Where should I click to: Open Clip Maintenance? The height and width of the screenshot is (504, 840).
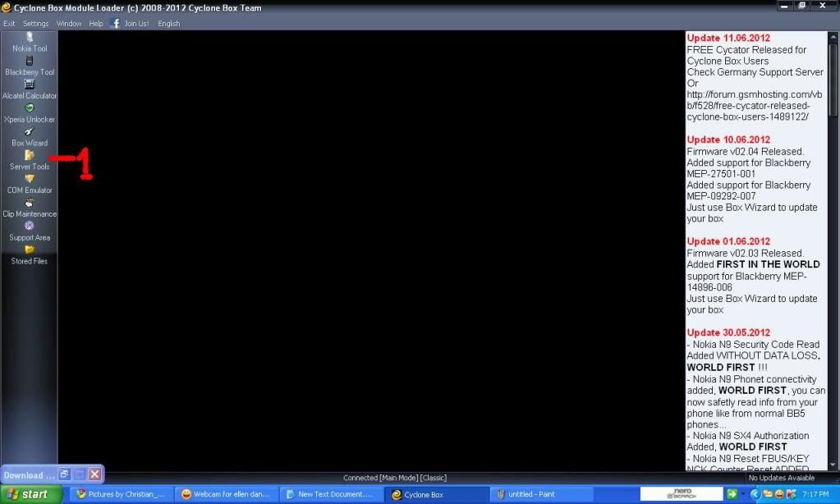click(30, 208)
